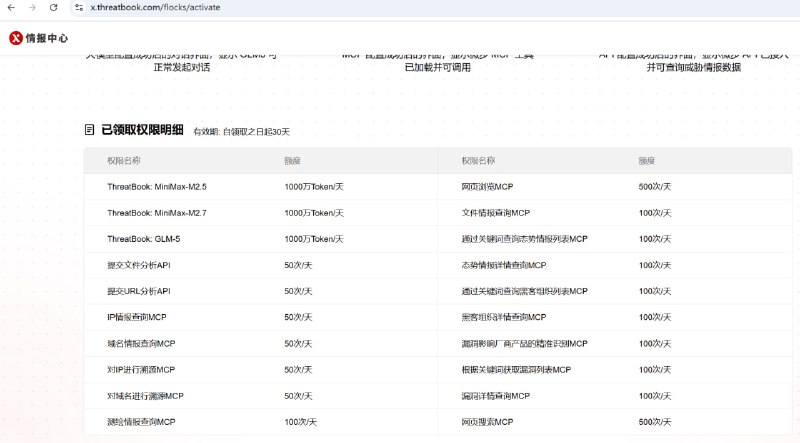Click the red X logo of 情报中心
Viewport: 800px width, 443px height.
16,38
